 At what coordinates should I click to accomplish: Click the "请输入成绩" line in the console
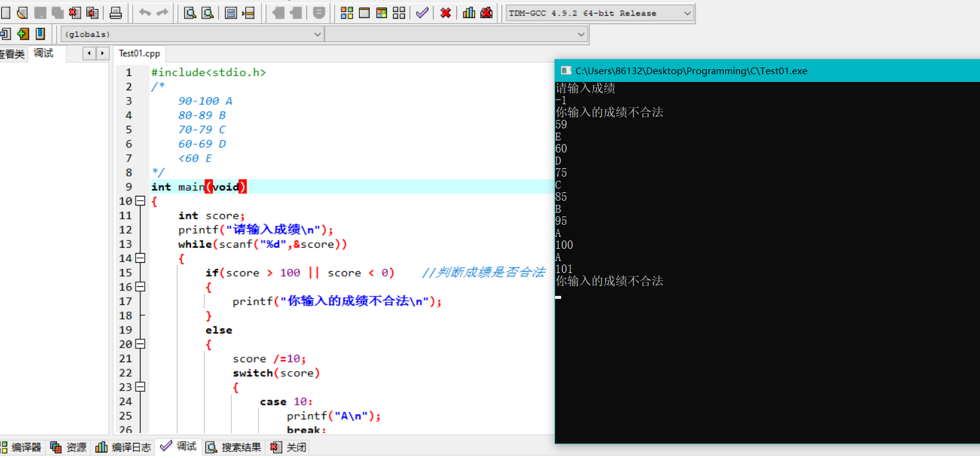pos(585,89)
